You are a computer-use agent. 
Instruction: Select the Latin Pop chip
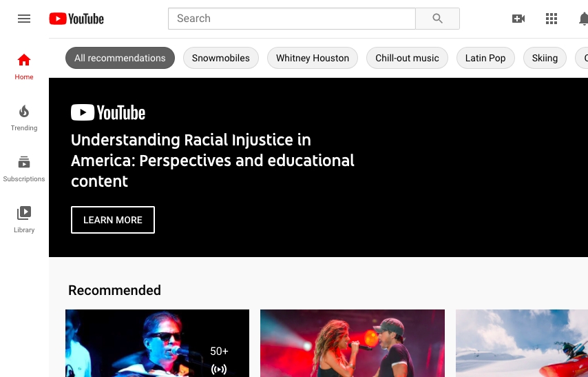coord(485,58)
